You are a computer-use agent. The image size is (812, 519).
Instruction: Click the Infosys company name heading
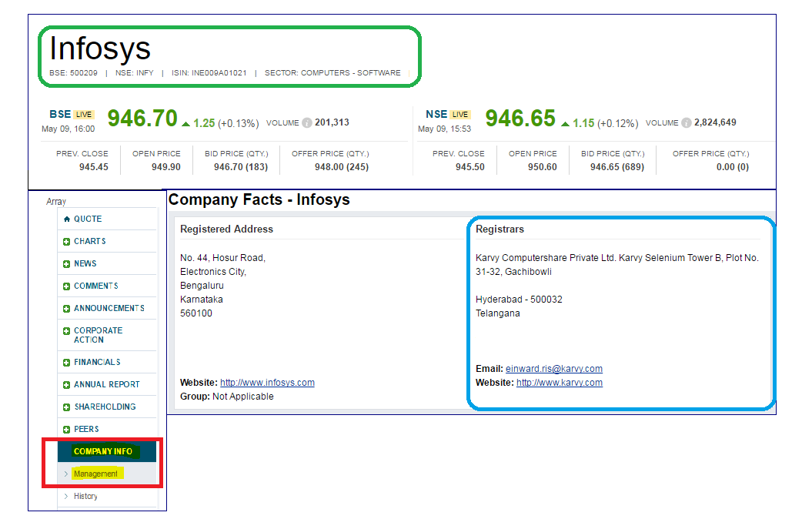pos(100,49)
